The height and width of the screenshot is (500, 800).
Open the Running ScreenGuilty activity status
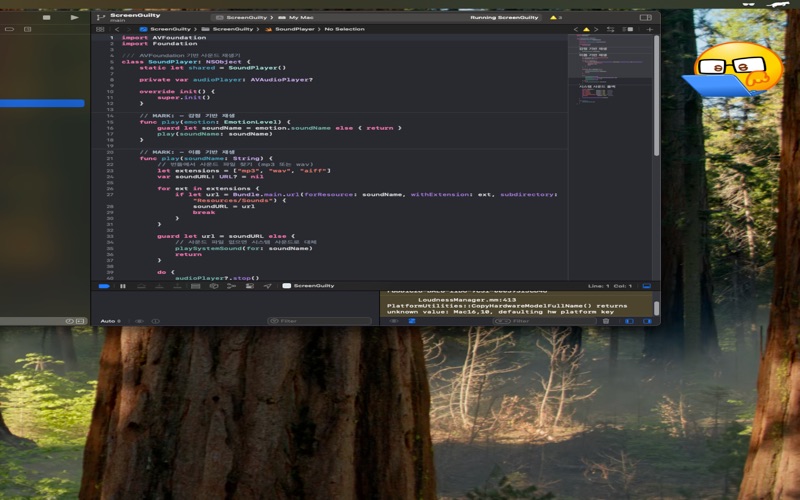click(504, 17)
